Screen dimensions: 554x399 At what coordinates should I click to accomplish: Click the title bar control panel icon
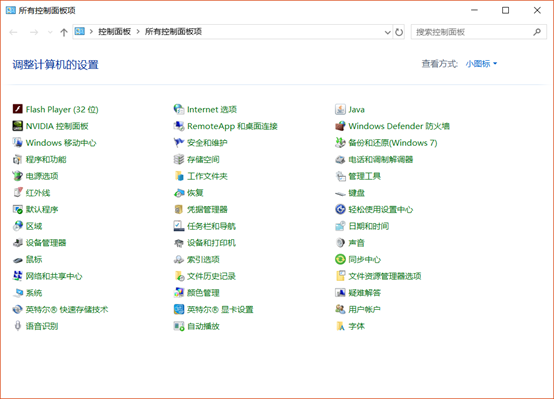pos(11,10)
